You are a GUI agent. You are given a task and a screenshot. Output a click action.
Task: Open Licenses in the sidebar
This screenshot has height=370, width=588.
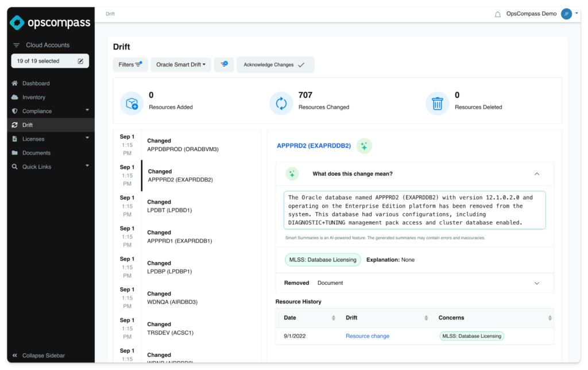click(33, 139)
